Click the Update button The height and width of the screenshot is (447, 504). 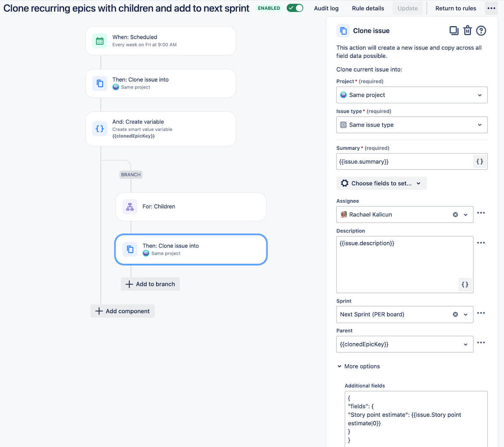408,8
